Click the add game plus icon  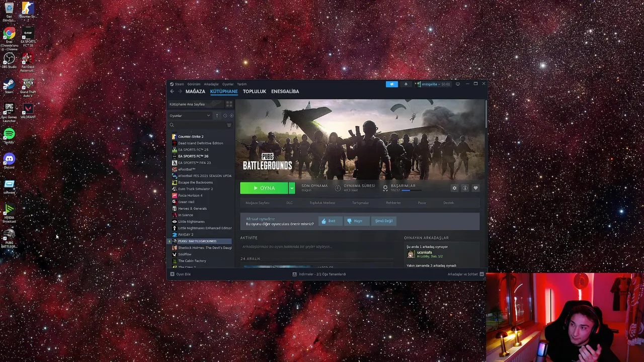coord(172,274)
